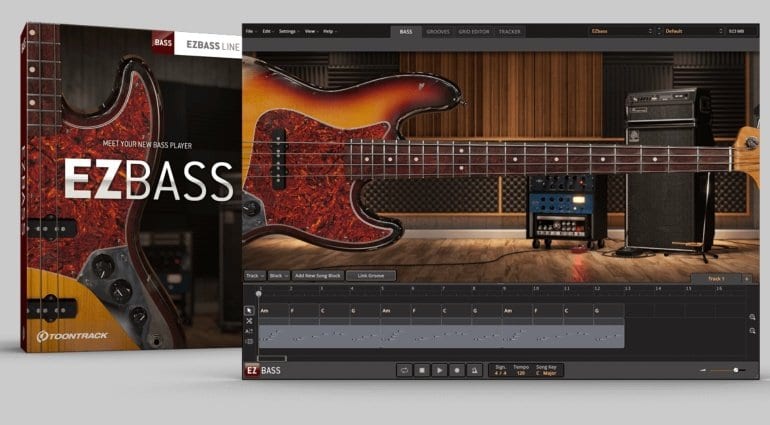Start playback with the Play button

click(x=440, y=370)
